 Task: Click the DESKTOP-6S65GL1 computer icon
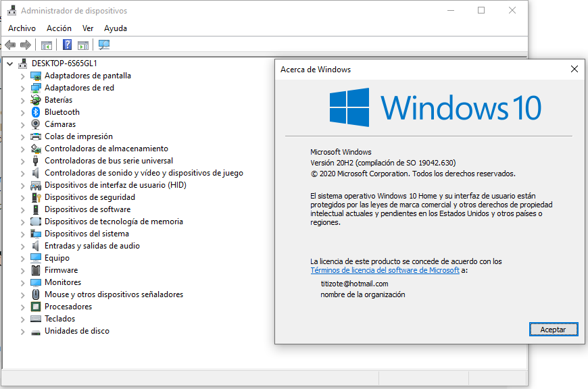tap(23, 63)
